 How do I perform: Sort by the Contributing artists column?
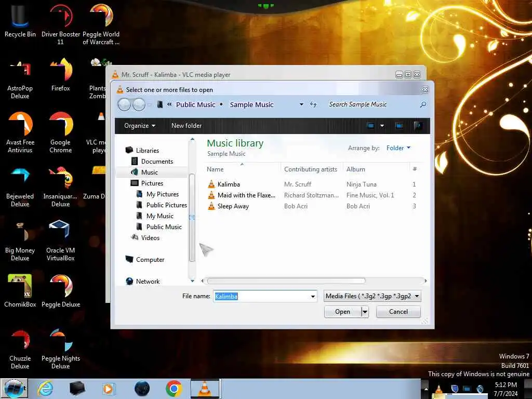(x=311, y=169)
